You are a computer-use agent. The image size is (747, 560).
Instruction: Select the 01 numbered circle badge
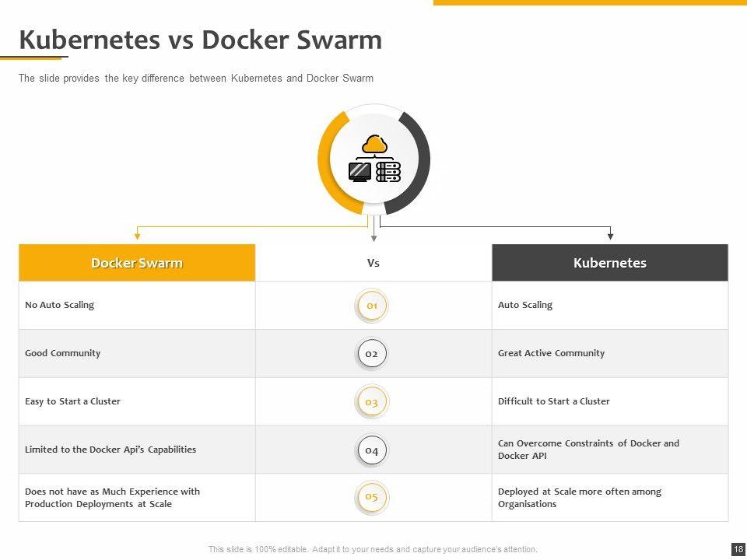[x=372, y=306]
